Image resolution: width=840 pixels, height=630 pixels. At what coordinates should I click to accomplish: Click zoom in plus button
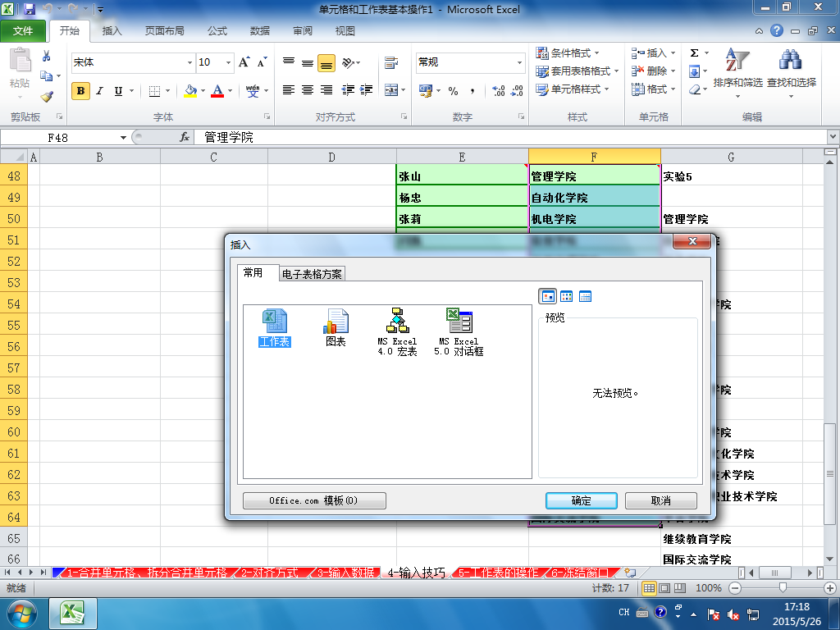coord(830,588)
